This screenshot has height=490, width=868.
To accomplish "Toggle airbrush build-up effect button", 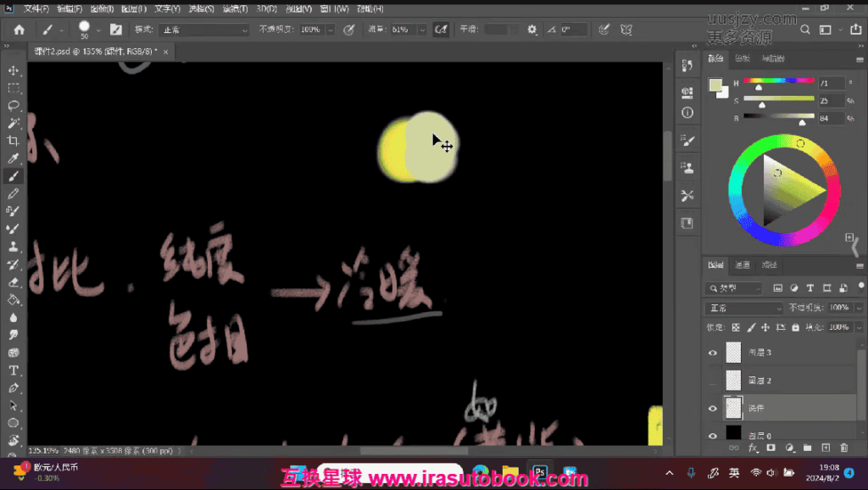I will point(441,30).
